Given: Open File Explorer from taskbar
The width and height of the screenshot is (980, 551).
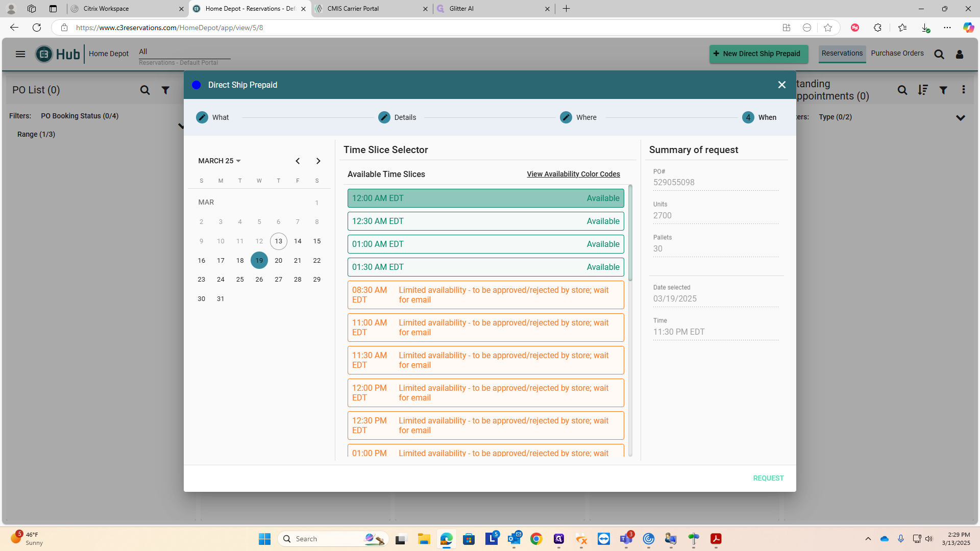Looking at the screenshot, I should point(424,539).
